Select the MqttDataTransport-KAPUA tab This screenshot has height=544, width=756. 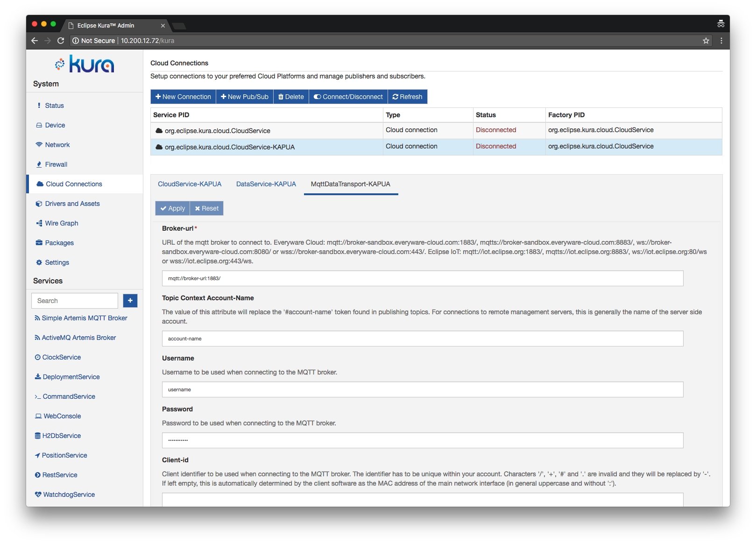[351, 184]
